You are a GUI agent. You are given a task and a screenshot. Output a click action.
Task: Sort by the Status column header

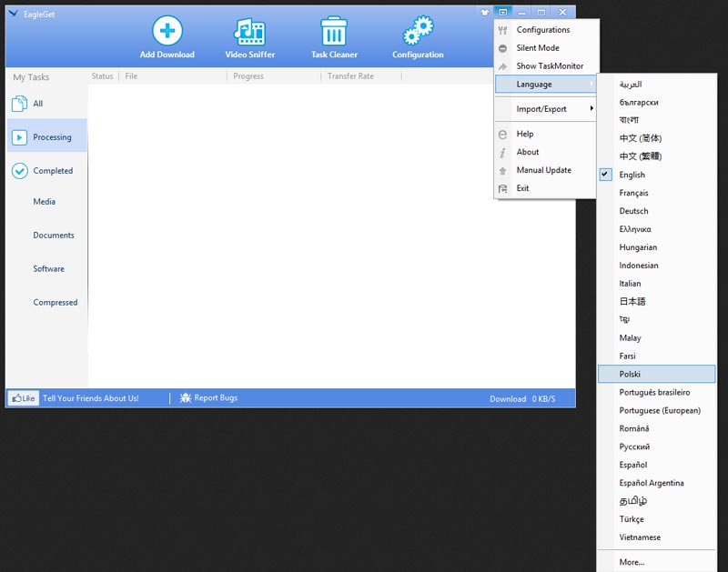pos(102,76)
